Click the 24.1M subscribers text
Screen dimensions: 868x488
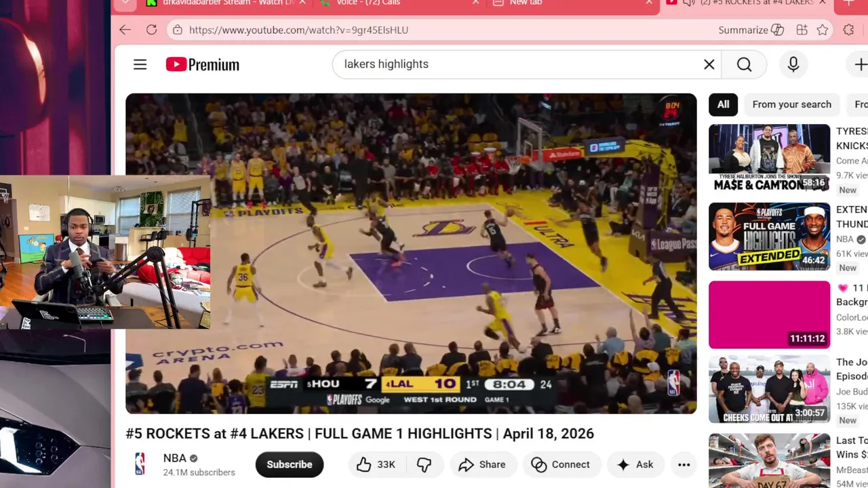[x=199, y=472]
